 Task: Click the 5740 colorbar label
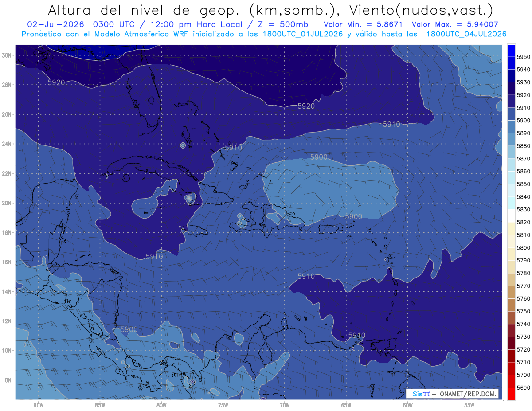[x=524, y=324]
